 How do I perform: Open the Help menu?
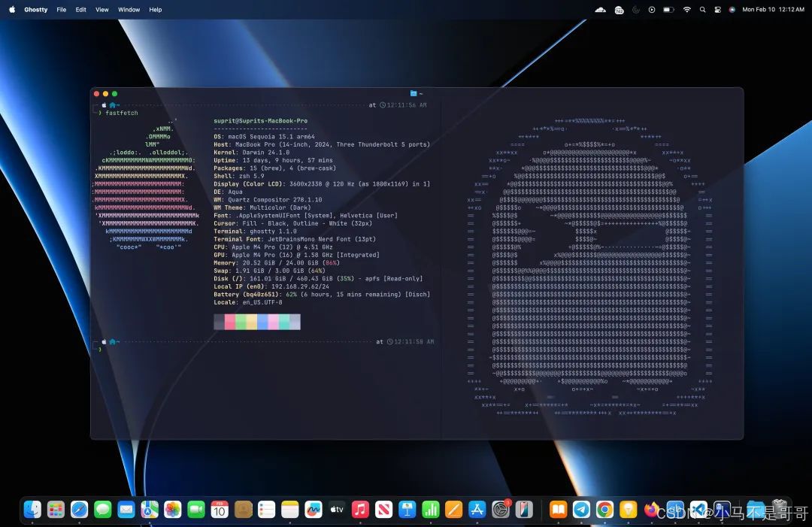pos(156,9)
